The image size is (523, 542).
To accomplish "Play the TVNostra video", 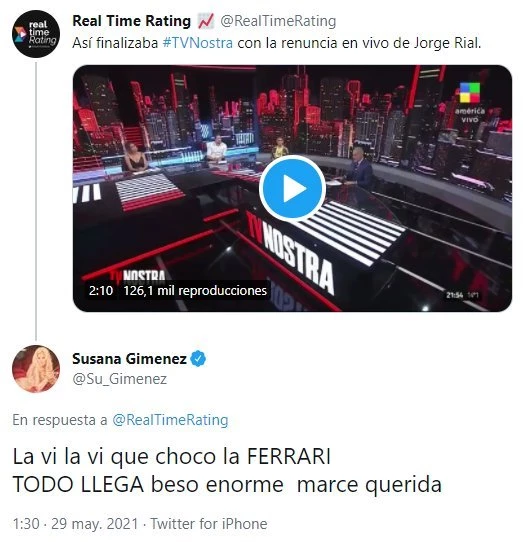I will coord(292,189).
